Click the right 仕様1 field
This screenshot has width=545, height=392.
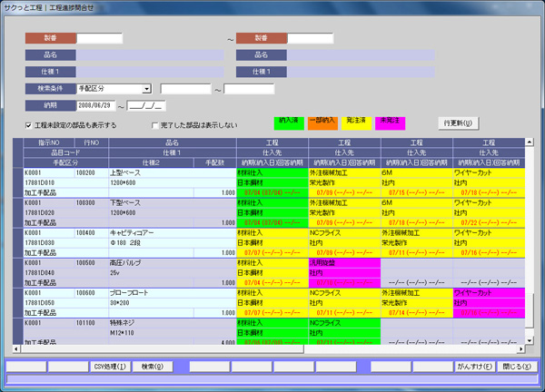361,72
